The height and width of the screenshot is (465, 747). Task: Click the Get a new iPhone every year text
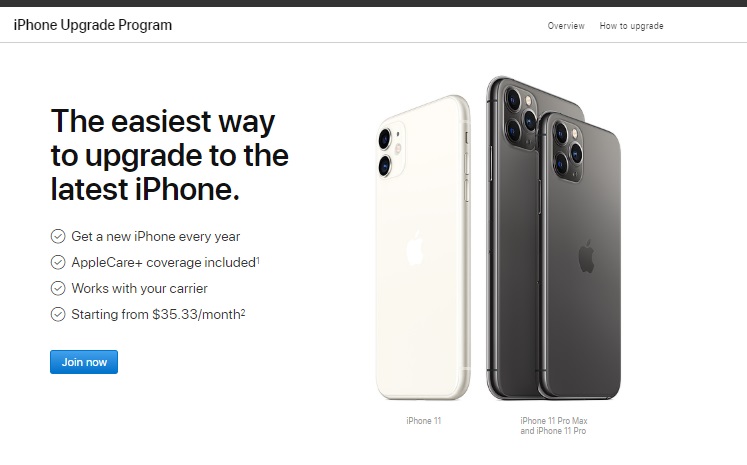pos(155,236)
